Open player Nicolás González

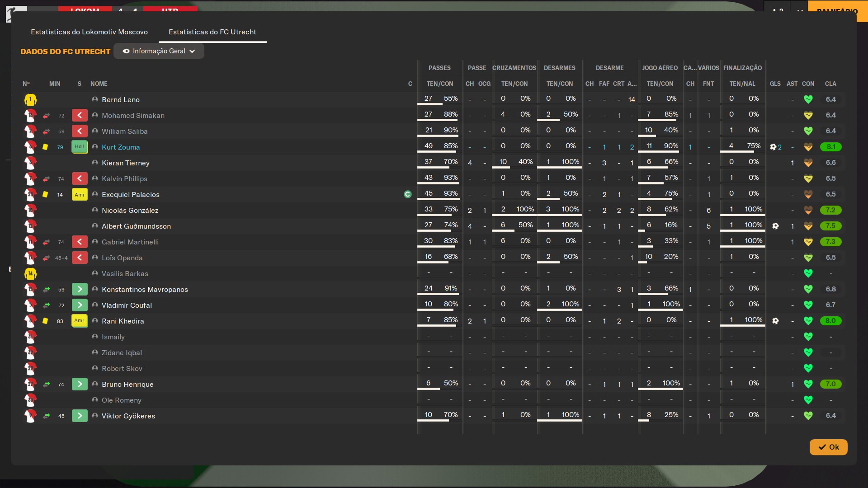tap(130, 211)
